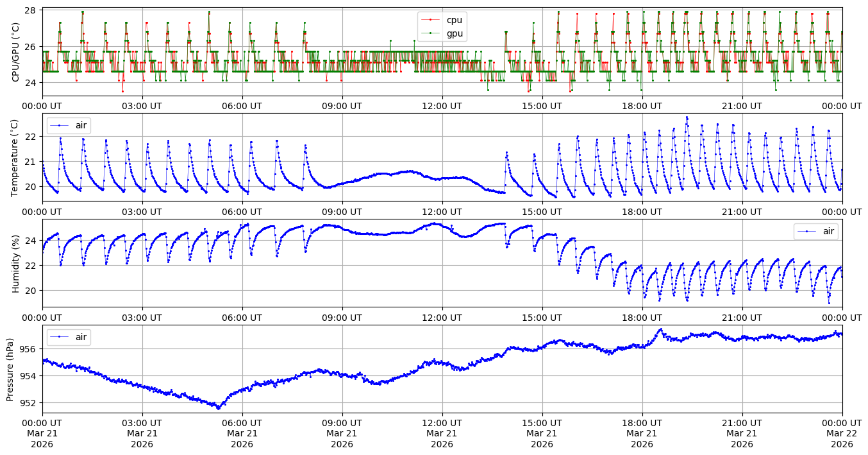868x455 pixels.
Task: Click the air legend marker in Pressure plot
Action: tap(60, 336)
